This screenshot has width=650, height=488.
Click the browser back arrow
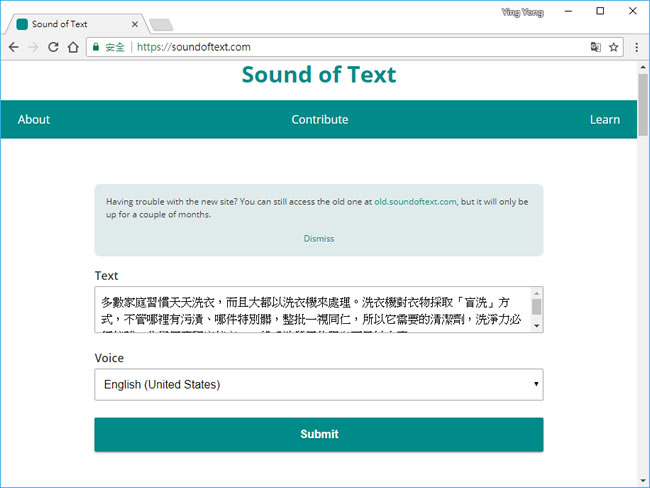click(13, 47)
